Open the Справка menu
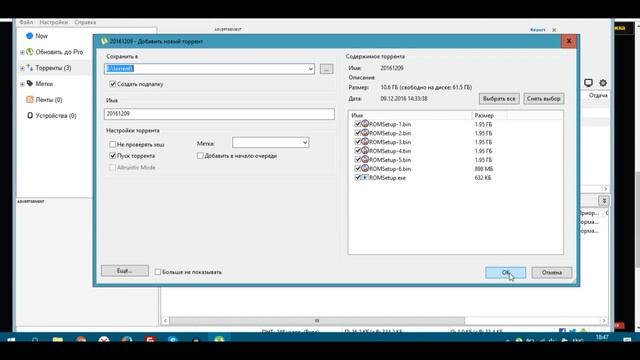Viewport: 640px width, 360px height. (x=85, y=22)
